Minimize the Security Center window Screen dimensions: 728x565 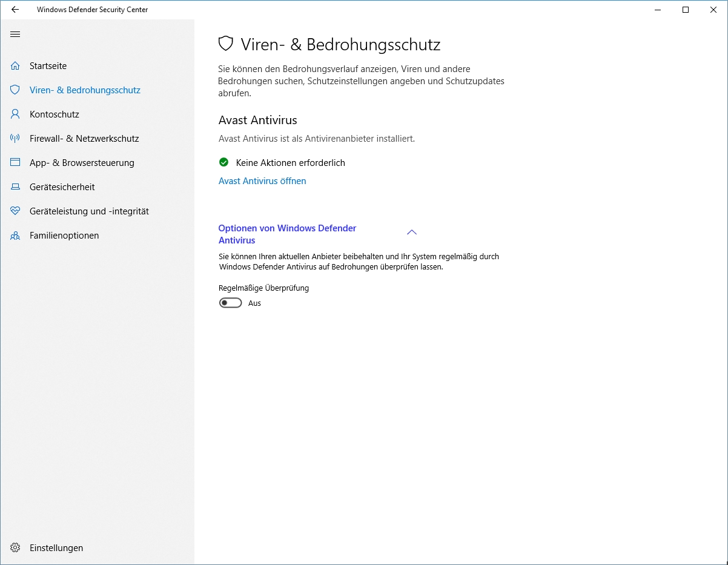click(x=658, y=10)
